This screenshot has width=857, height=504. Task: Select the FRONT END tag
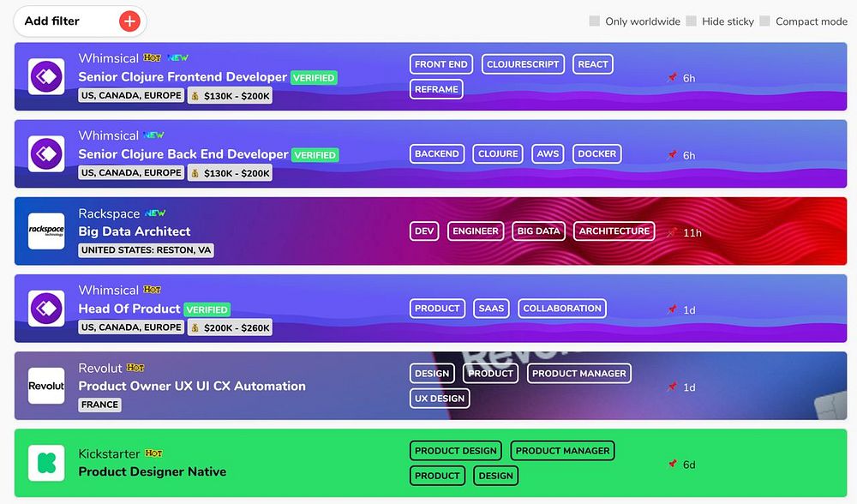pyautogui.click(x=441, y=64)
